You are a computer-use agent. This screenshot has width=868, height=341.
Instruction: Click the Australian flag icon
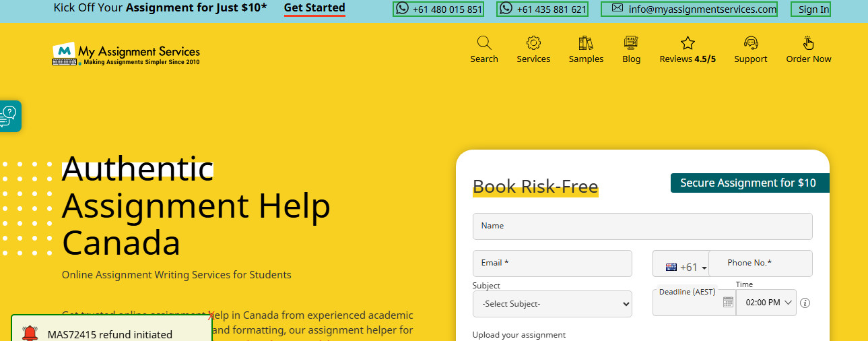coord(671,267)
